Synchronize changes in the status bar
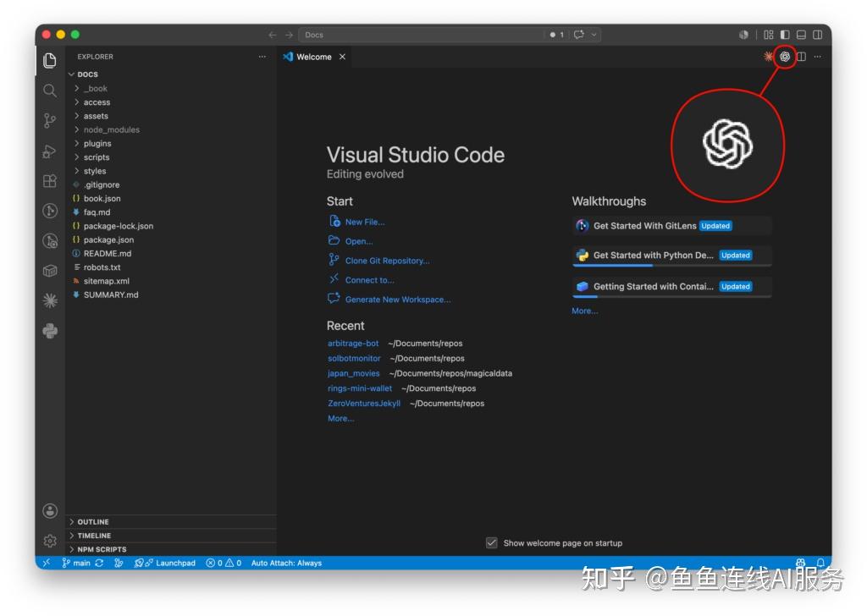The height and width of the screenshot is (616, 867). tap(100, 563)
